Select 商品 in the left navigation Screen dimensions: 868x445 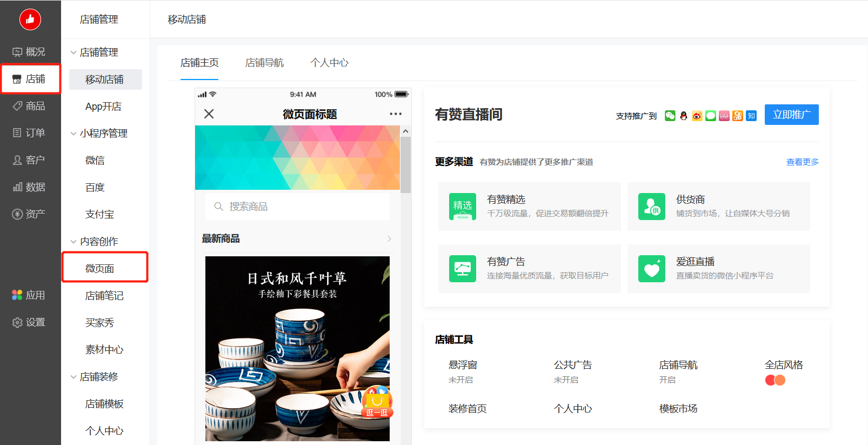click(30, 106)
